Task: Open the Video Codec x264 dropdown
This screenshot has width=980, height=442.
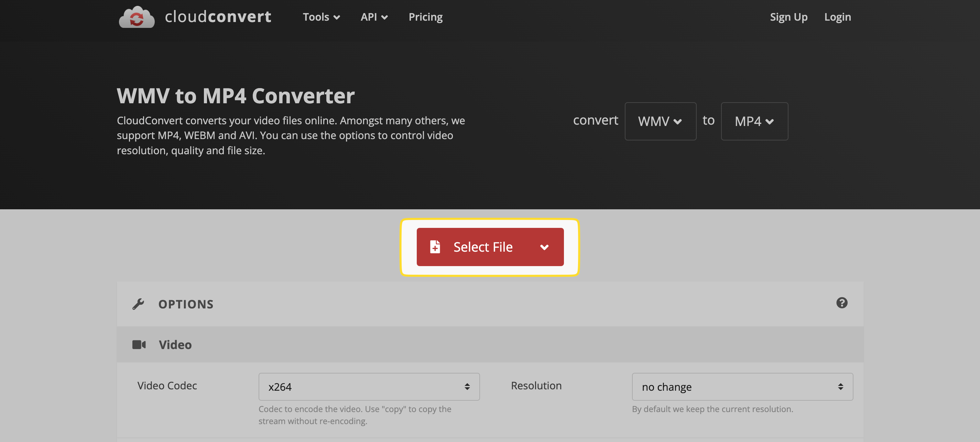Action: coord(369,387)
